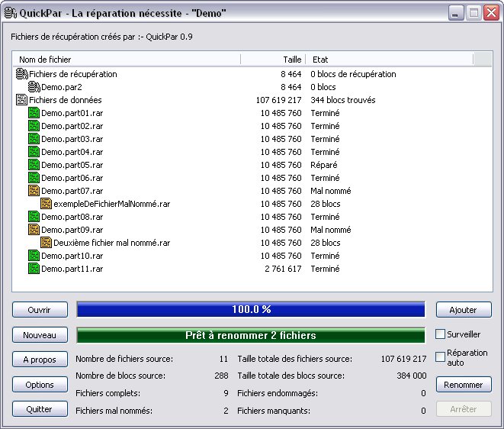The image size is (504, 429).
Task: Click Mal nommé status of Demo.part07.rar
Action: (330, 191)
